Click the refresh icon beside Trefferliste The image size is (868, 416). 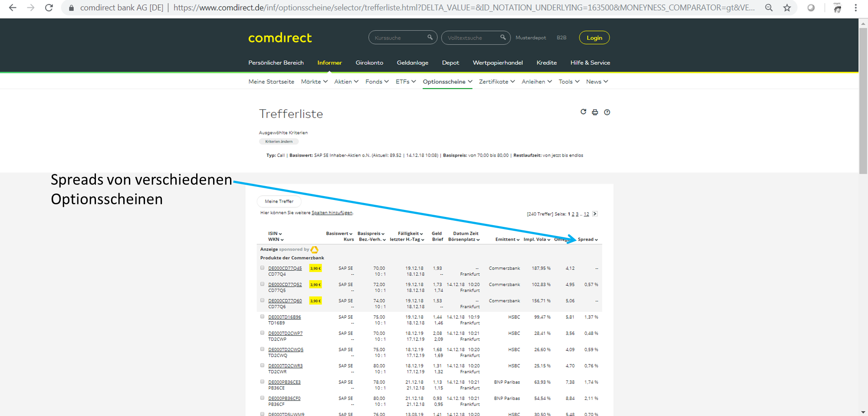click(583, 112)
